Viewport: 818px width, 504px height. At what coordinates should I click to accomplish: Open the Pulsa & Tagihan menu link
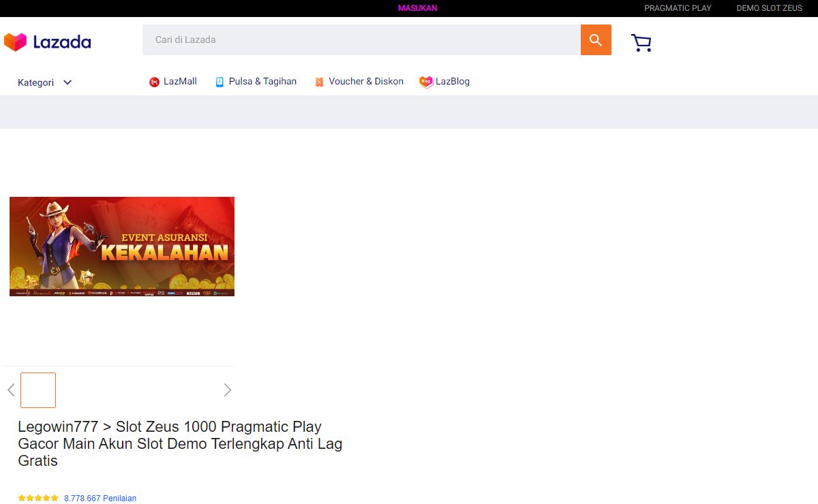point(262,82)
